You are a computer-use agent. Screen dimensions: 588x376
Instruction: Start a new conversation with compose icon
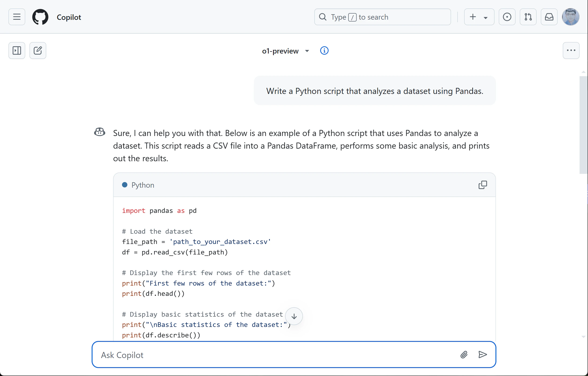38,50
